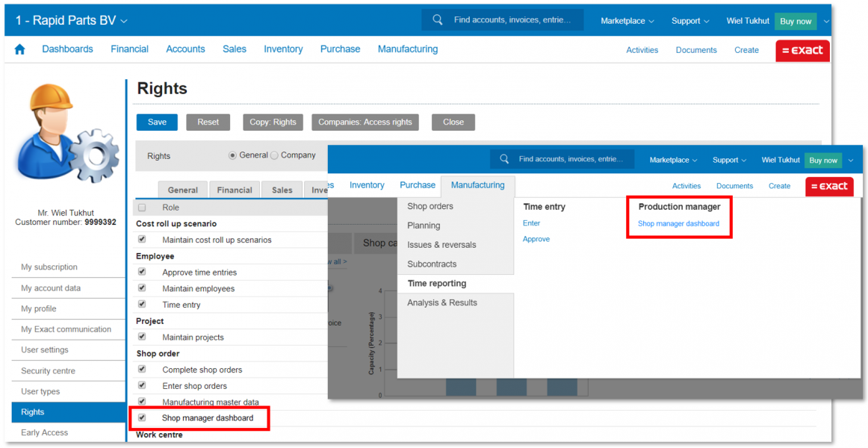The image size is (868, 448).
Task: Click the Exact logo in front window
Action: [x=829, y=186]
